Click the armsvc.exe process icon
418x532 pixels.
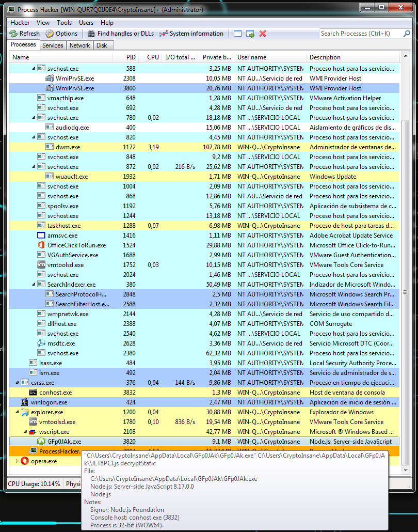coord(41,235)
